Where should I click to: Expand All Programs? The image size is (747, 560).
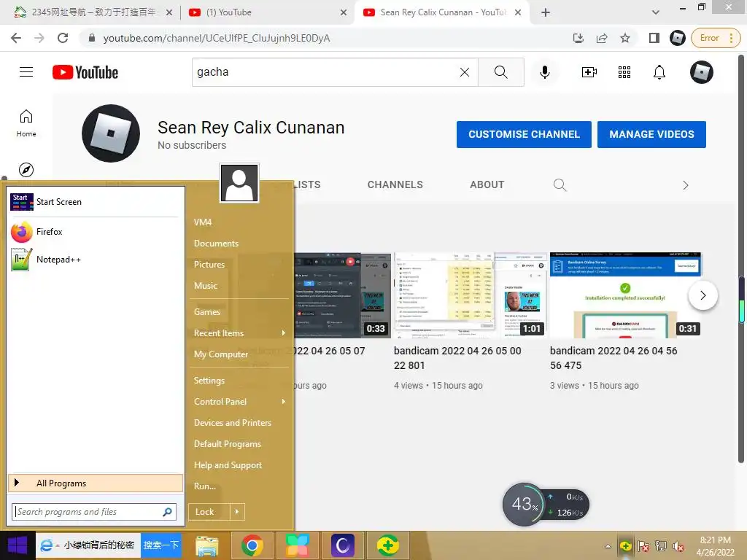[96, 483]
